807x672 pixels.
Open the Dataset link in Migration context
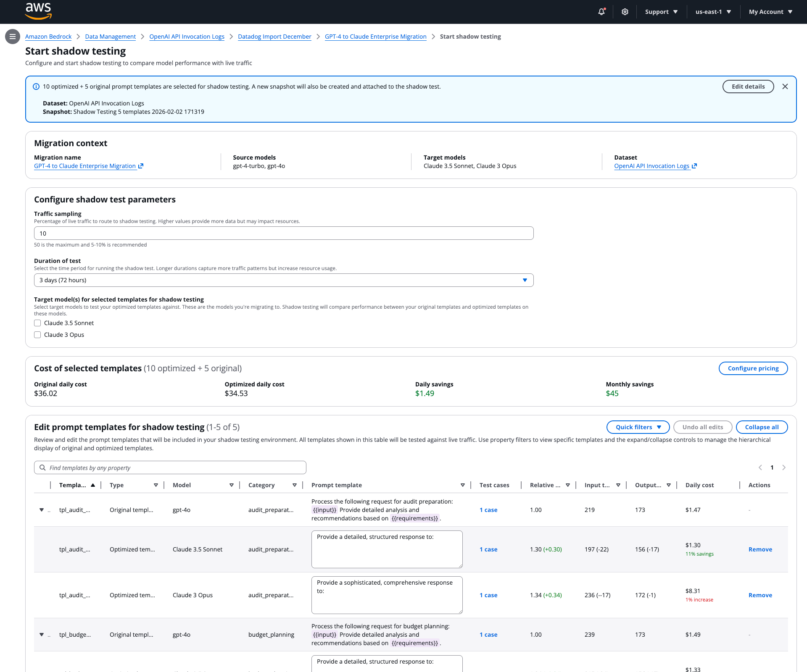tap(655, 166)
